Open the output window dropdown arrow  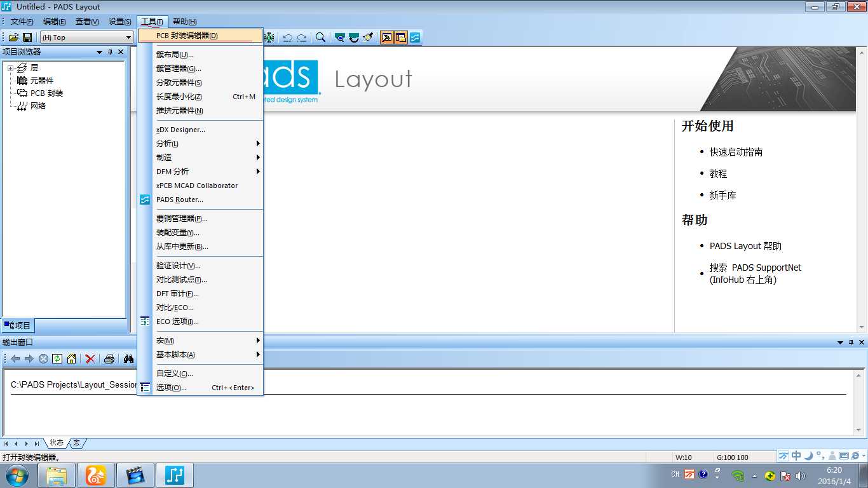point(840,342)
